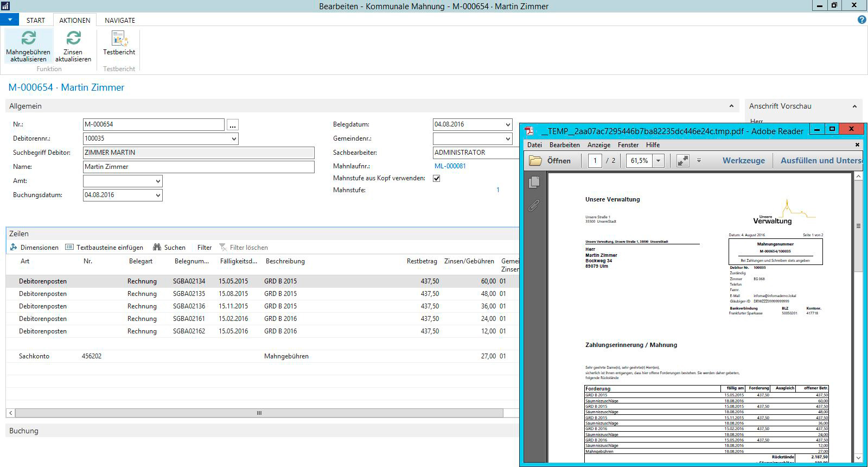Open attachments paperclip panel in Adobe Reader
The width and height of the screenshot is (868, 467).
pos(534,206)
